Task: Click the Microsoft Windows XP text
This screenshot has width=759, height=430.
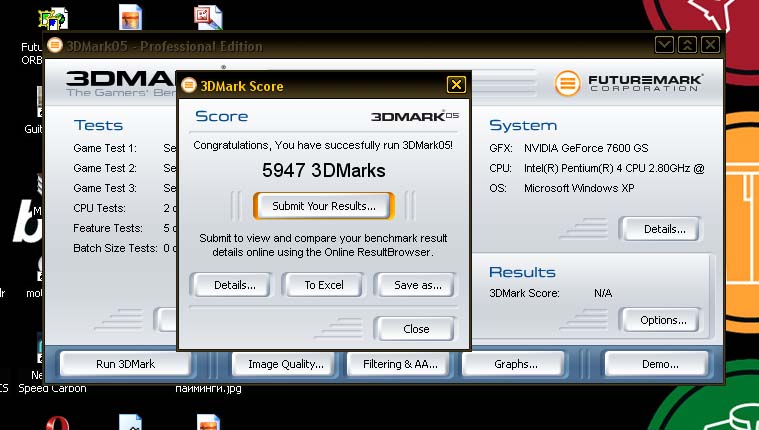Action: pos(579,188)
